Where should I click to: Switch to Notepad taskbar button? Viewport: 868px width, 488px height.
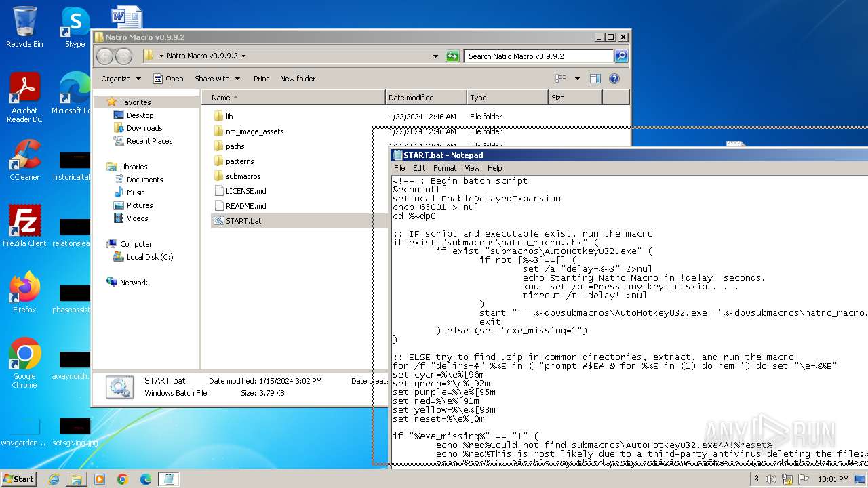pos(169,479)
